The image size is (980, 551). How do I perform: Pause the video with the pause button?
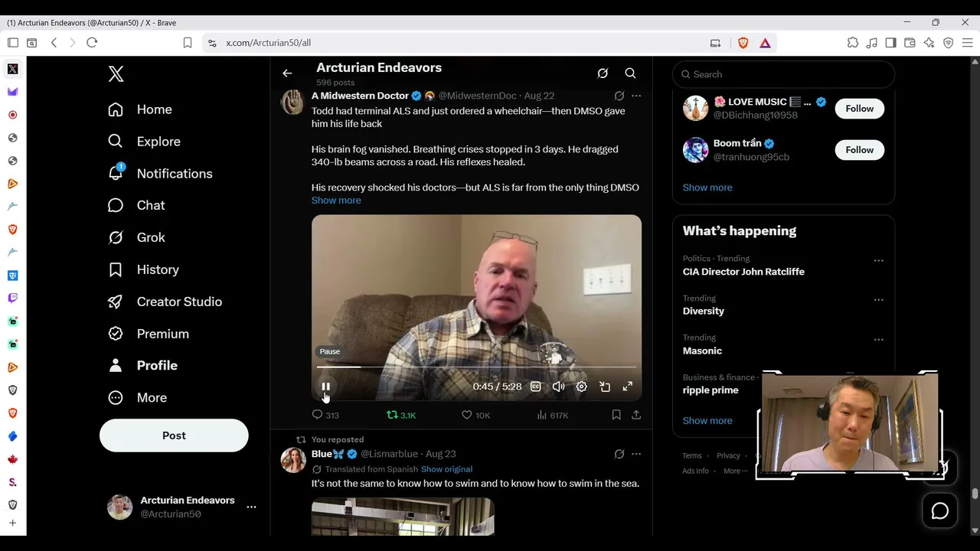click(x=325, y=387)
